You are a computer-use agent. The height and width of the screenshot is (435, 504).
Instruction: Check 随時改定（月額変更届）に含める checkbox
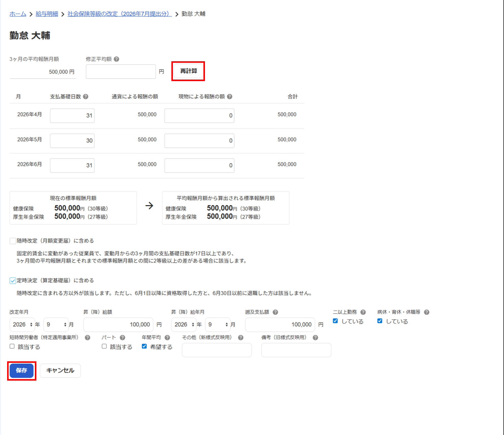13,241
